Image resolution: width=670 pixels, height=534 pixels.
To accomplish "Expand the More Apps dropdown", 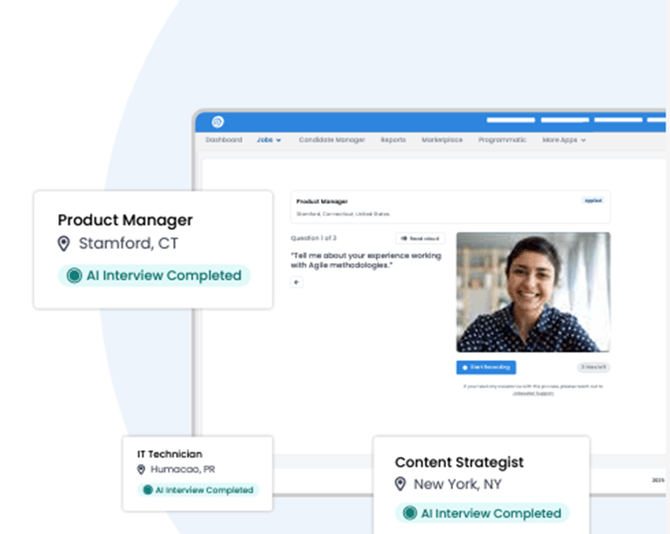I will tap(564, 140).
